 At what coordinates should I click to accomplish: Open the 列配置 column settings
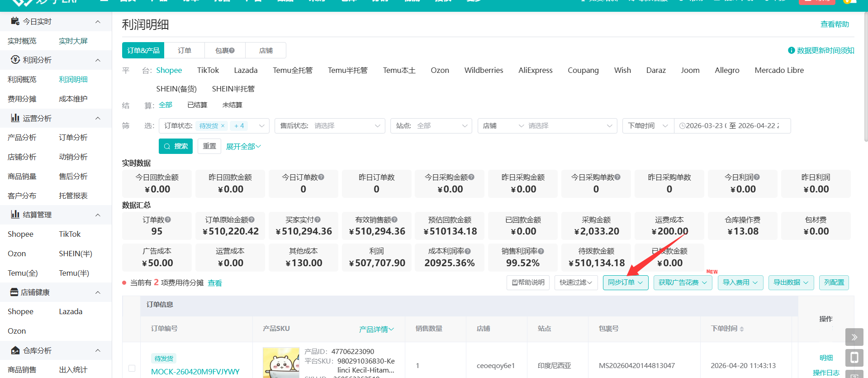[834, 282]
